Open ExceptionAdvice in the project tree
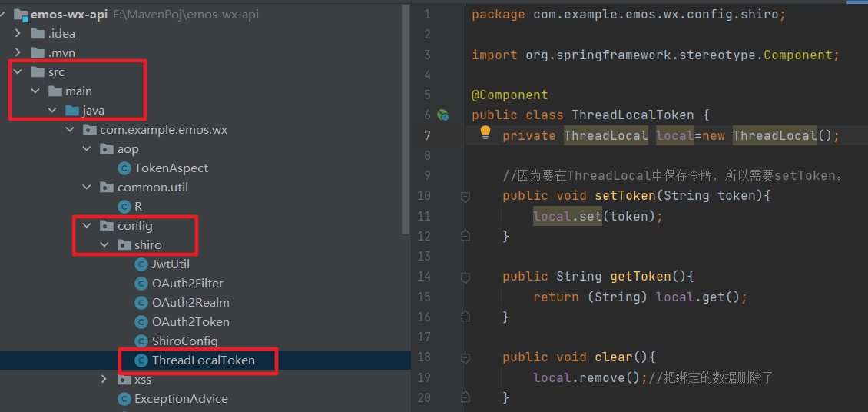Image resolution: width=868 pixels, height=412 pixels. click(181, 399)
